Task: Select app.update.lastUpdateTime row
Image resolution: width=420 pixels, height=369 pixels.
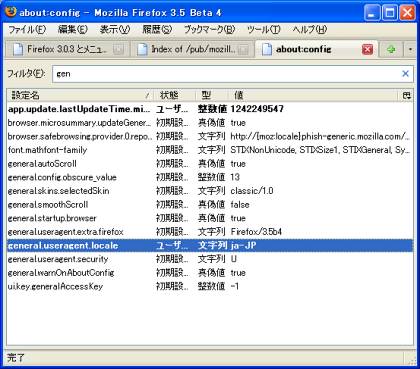Action: point(210,109)
